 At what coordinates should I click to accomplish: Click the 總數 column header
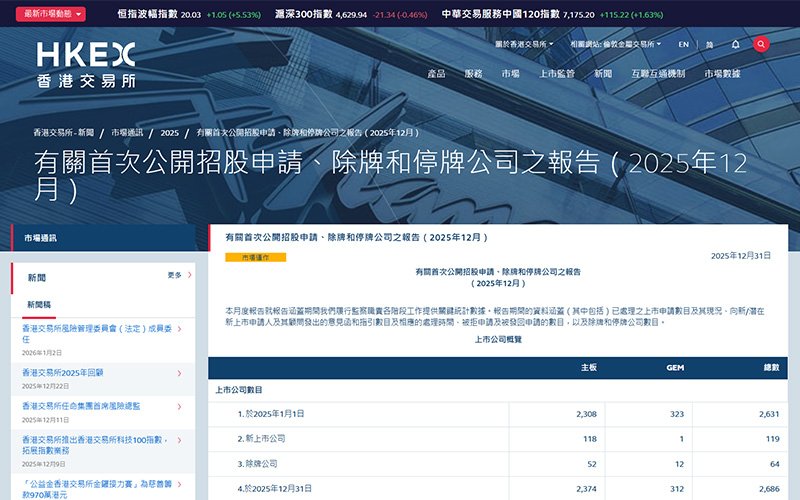[771, 367]
